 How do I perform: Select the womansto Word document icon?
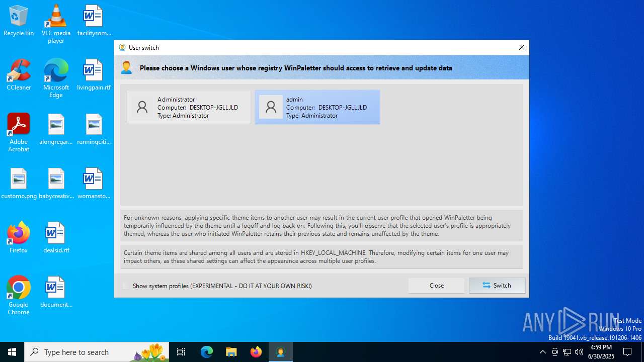click(94, 184)
